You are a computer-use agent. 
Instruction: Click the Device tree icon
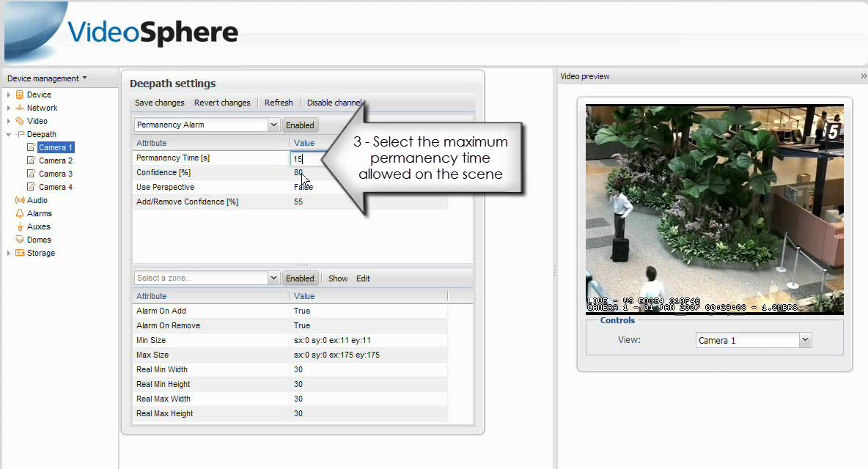click(19, 95)
